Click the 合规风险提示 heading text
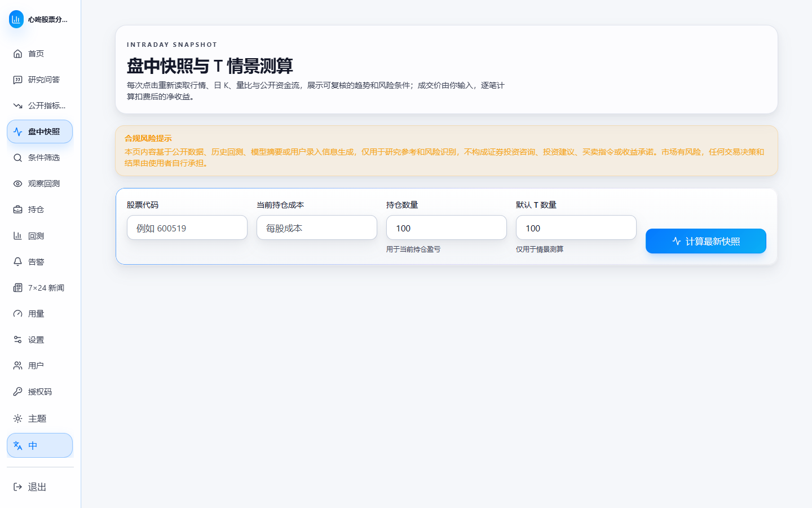Screen dimensions: 812x508 148,138
